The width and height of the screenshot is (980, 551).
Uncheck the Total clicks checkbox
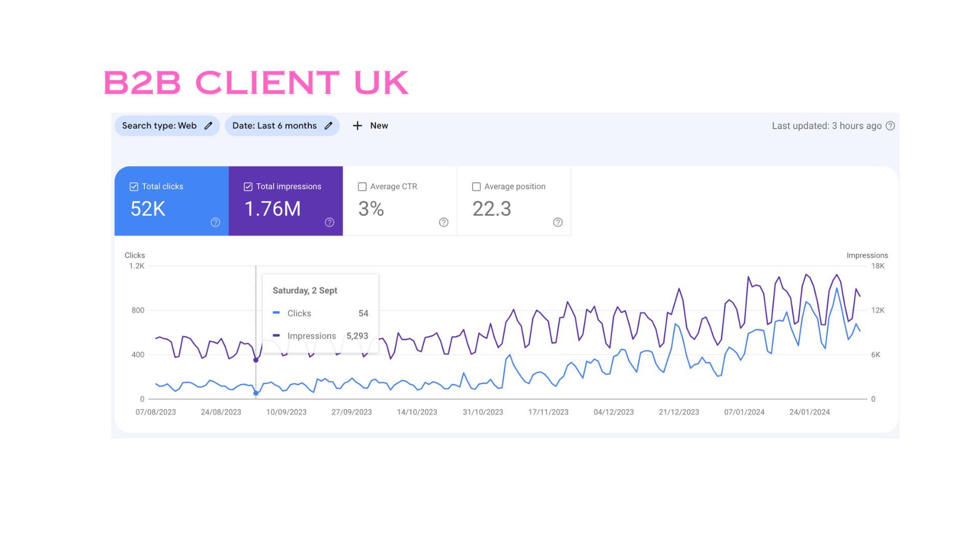(134, 187)
